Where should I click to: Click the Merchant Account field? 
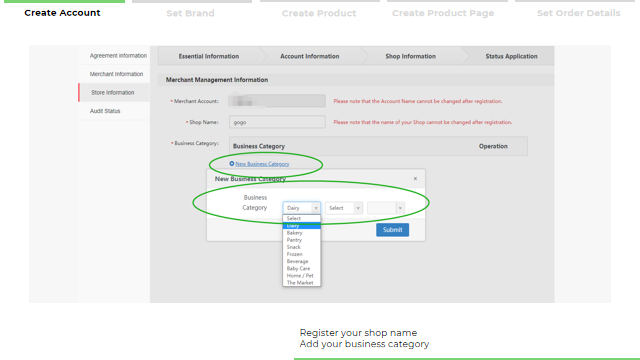point(277,101)
